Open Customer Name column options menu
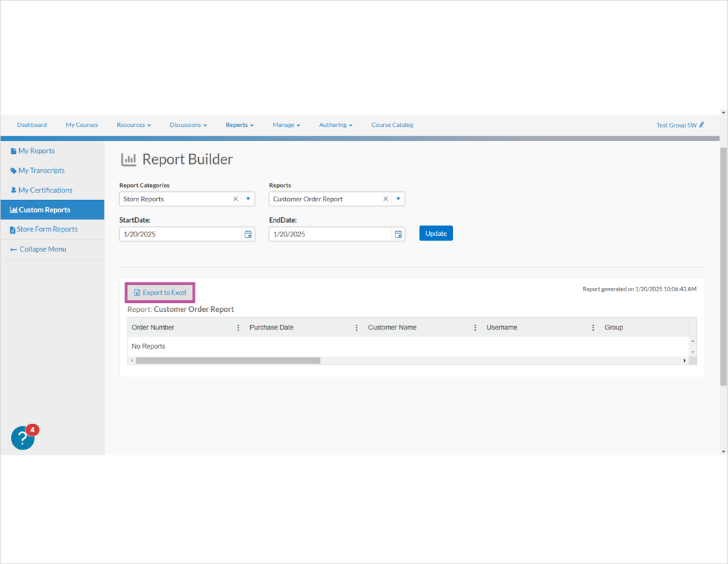The image size is (728, 564). tap(475, 328)
